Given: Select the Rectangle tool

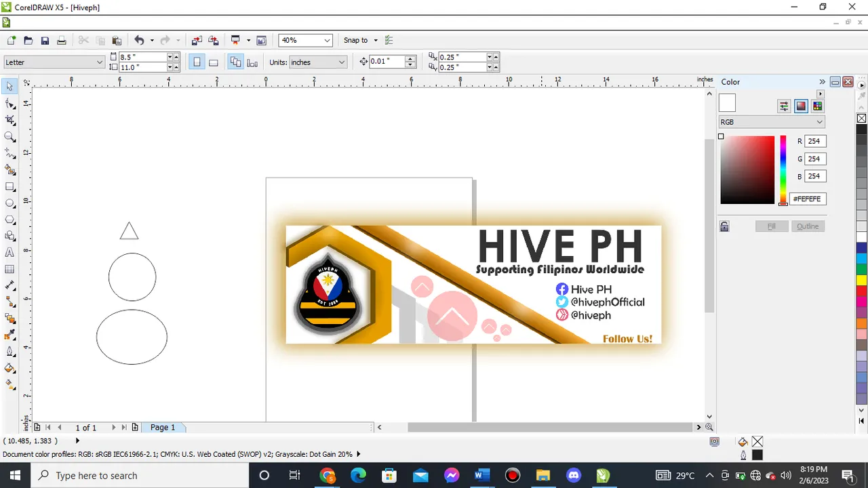Looking at the screenshot, I should pyautogui.click(x=9, y=186).
